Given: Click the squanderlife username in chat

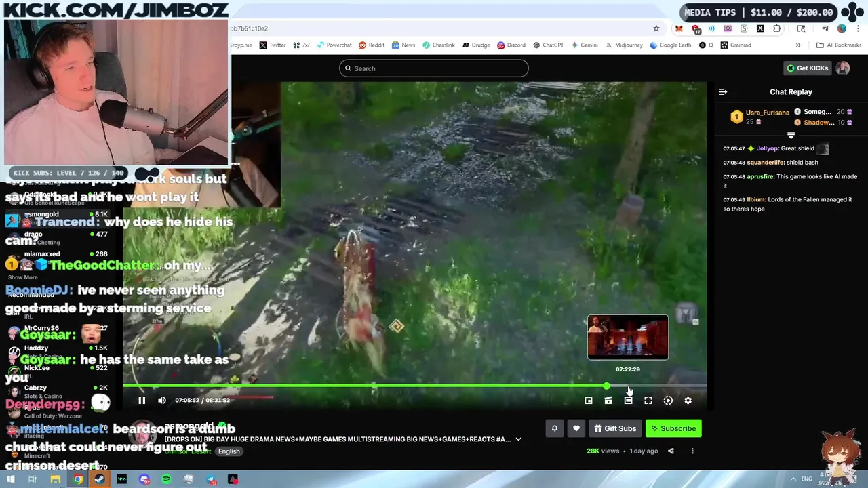Looking at the screenshot, I should pyautogui.click(x=766, y=163).
